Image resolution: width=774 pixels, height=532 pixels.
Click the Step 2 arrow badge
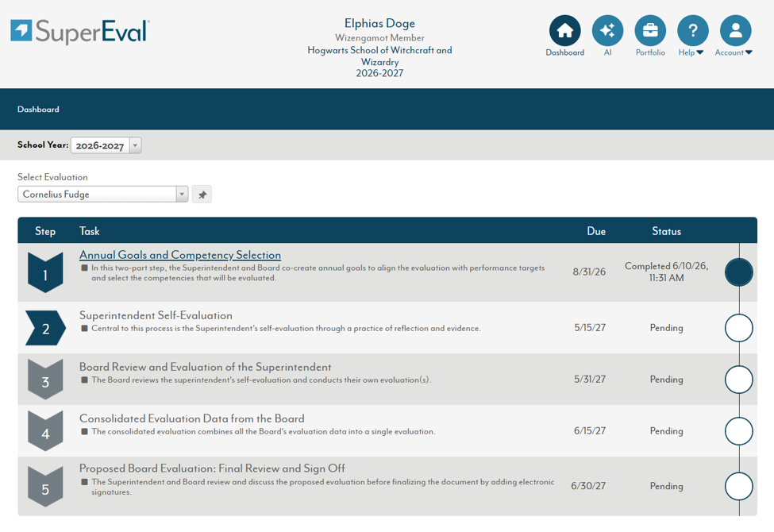pos(45,328)
